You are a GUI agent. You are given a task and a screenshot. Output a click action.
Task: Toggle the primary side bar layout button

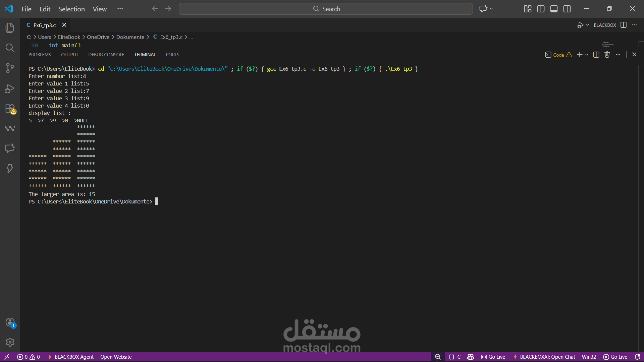point(541,9)
